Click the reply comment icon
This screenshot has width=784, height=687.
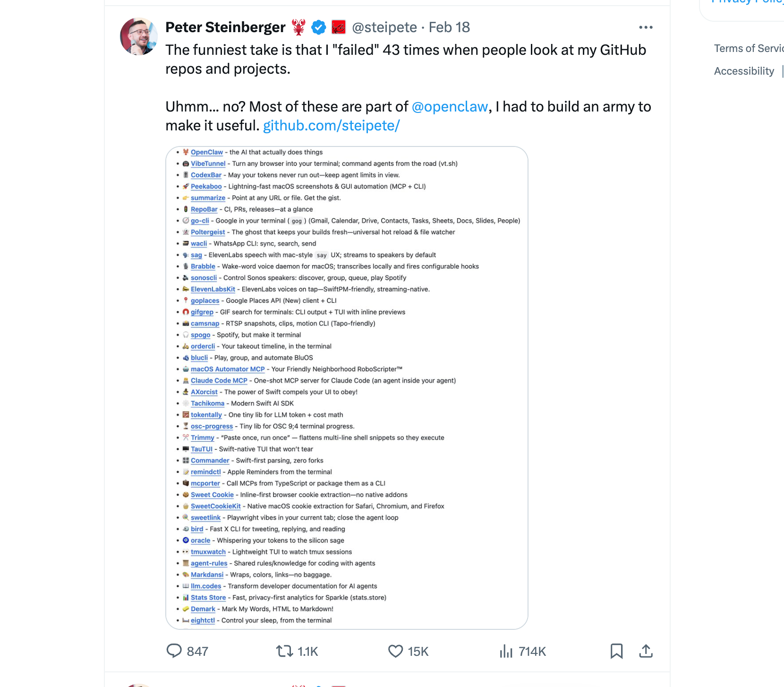point(174,651)
